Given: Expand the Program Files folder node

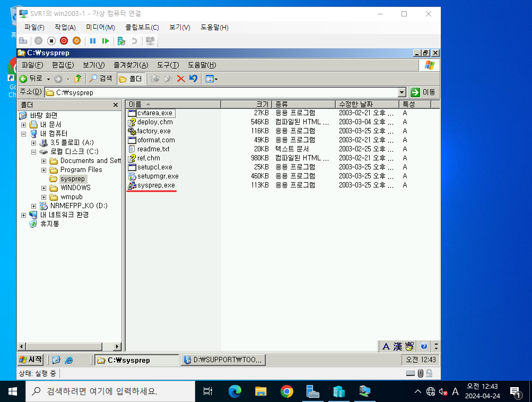Looking at the screenshot, I should pyautogui.click(x=44, y=170).
